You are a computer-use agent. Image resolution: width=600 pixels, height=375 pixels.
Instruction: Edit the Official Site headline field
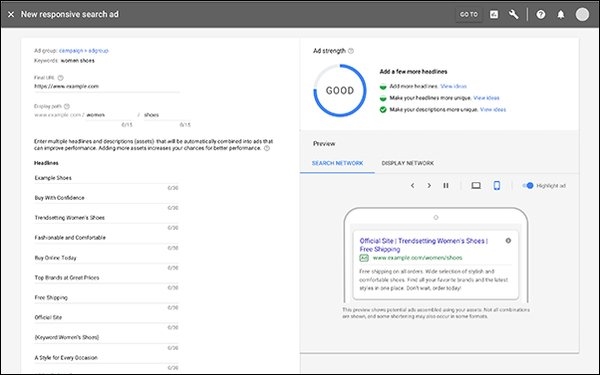coord(106,318)
